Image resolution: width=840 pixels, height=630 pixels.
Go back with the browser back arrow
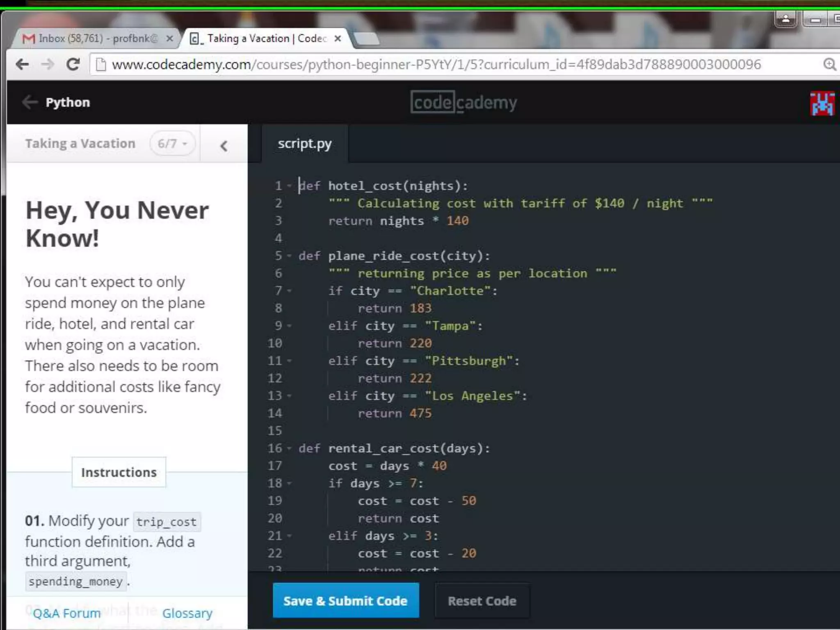23,64
